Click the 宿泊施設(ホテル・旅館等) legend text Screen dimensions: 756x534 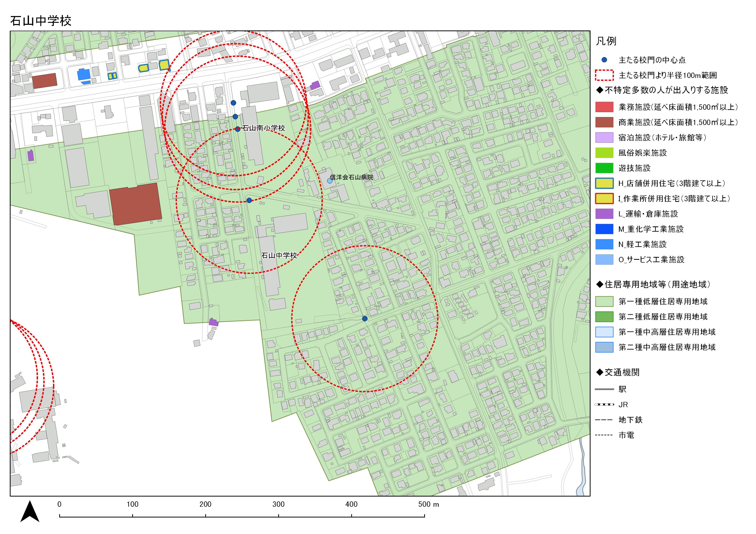point(662,138)
